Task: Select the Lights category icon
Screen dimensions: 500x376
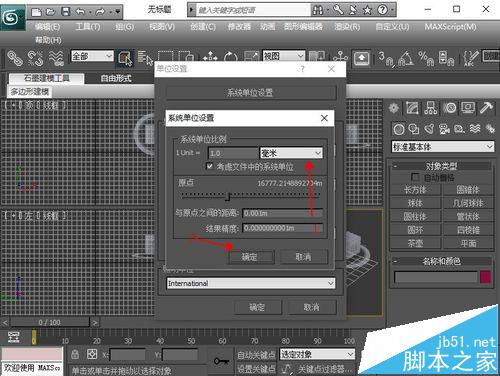Action: click(x=429, y=129)
